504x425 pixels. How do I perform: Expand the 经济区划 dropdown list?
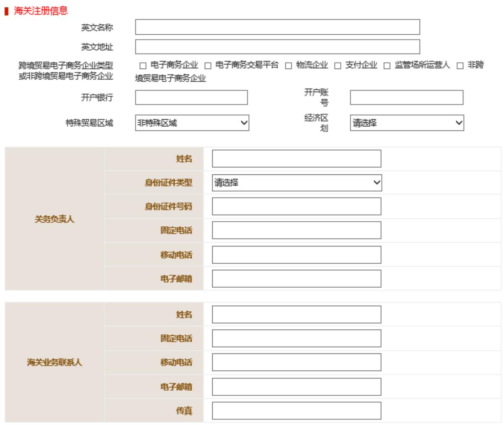point(407,123)
